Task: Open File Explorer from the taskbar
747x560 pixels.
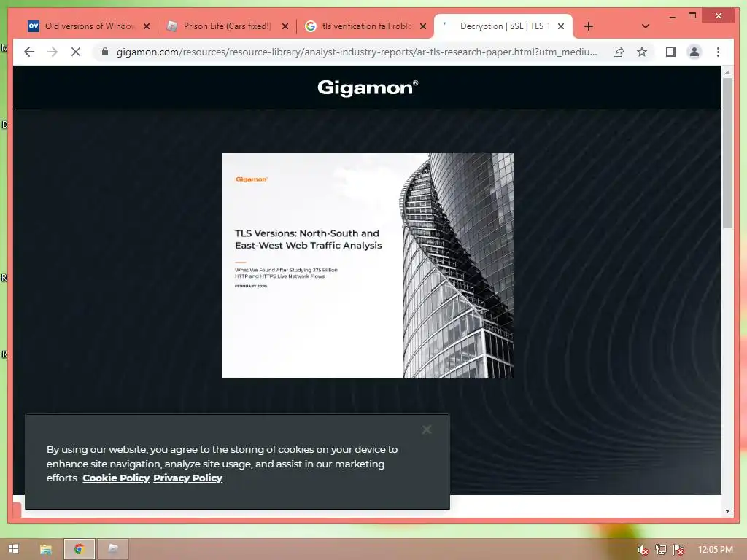Action: (46, 549)
